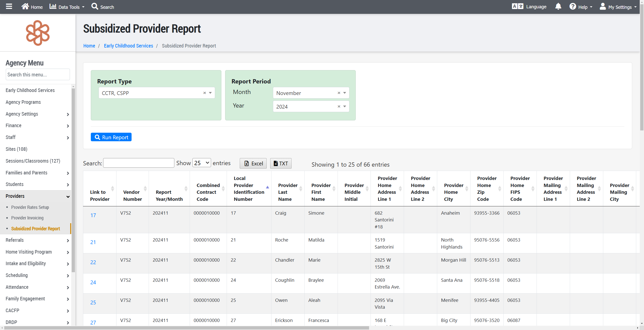644x330 pixels.
Task: Open the Data Tools dropdown
Action: pos(67,7)
